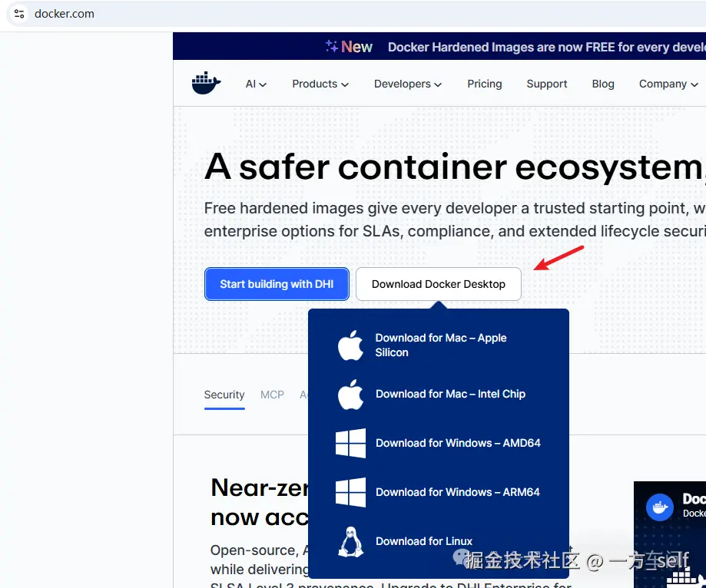706x588 pixels.
Task: Expand the Products menu
Action: (320, 84)
